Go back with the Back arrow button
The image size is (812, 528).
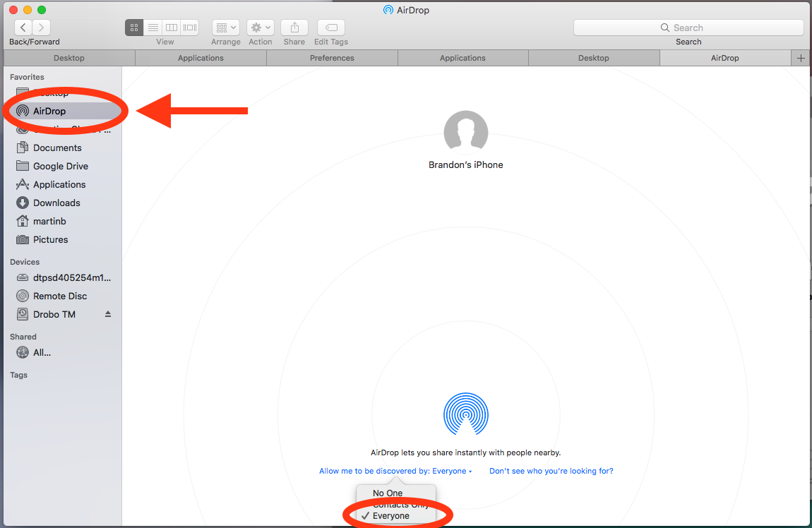click(23, 28)
